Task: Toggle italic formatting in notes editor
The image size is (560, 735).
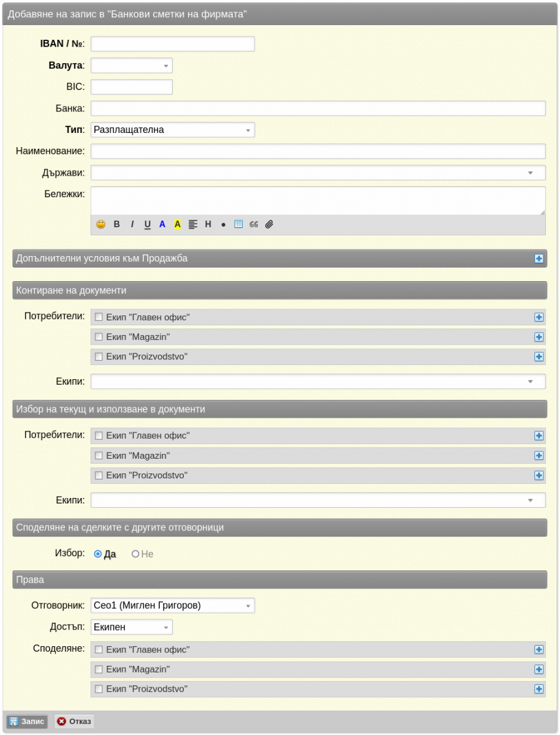Action: (x=132, y=224)
